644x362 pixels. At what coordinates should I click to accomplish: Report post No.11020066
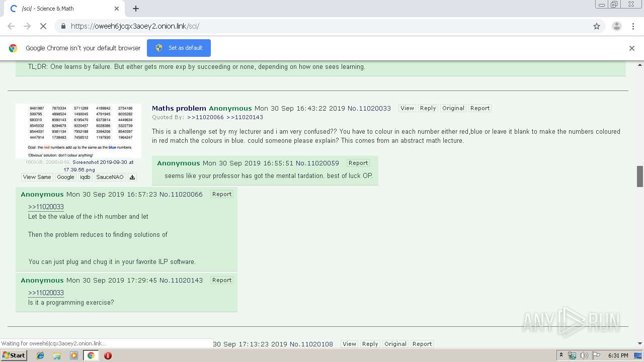coord(222,194)
